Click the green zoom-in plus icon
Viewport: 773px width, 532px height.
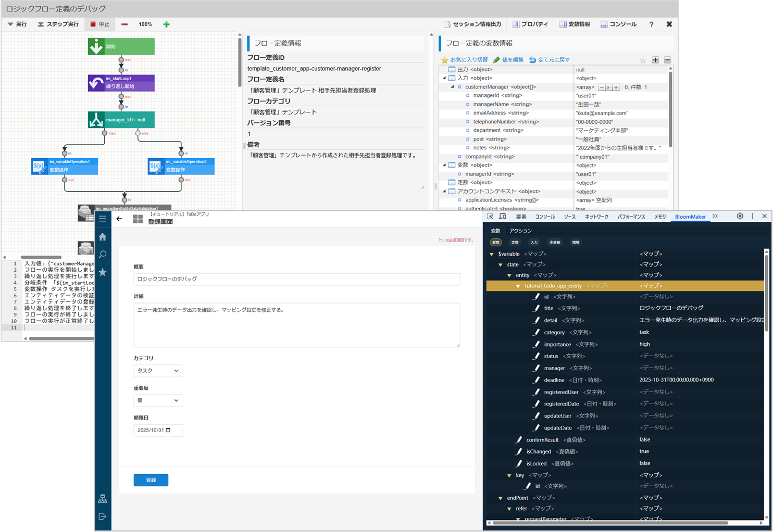click(x=166, y=24)
